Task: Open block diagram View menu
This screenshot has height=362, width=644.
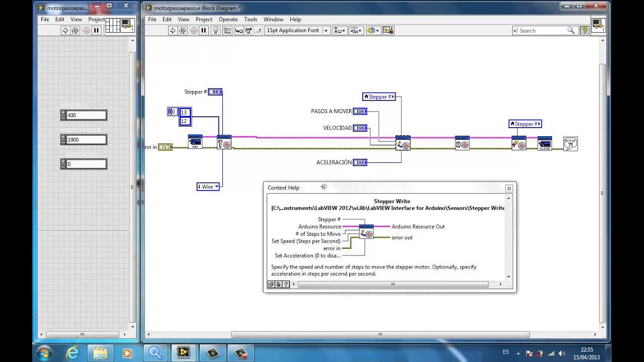Action: pyautogui.click(x=184, y=20)
